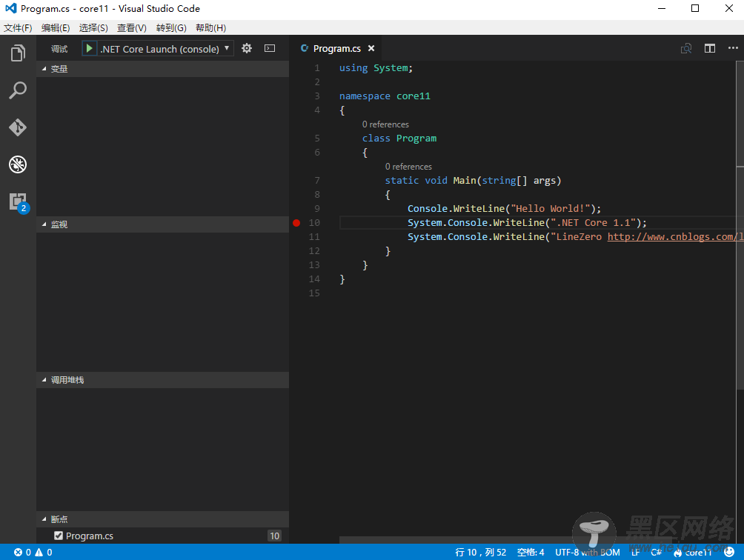The height and width of the screenshot is (560, 744).
Task: Maximize the Visual Studio Code window
Action: pos(695,9)
